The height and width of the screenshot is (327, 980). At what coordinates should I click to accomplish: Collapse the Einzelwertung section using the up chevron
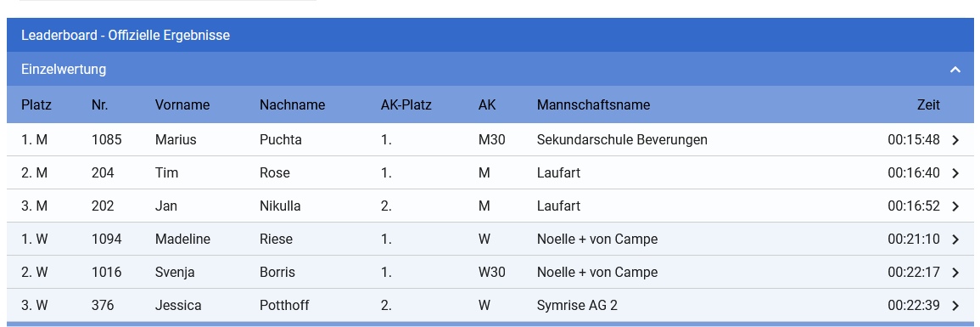(955, 70)
